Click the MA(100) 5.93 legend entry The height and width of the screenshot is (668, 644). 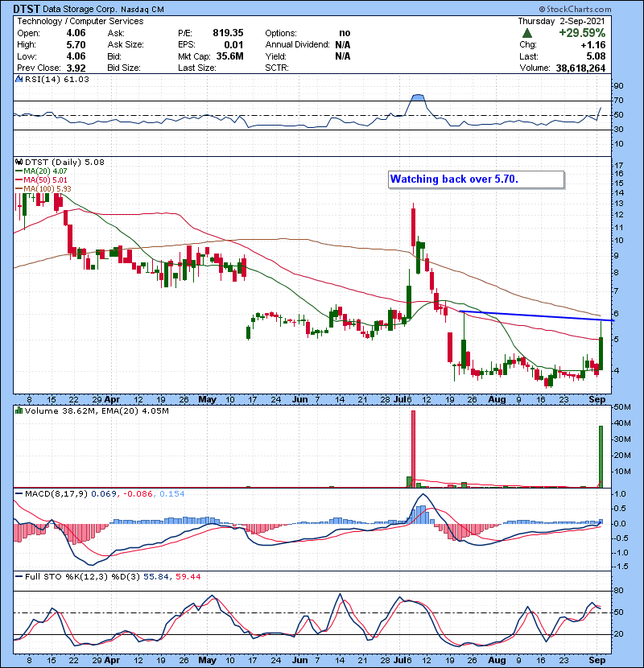coord(47,188)
